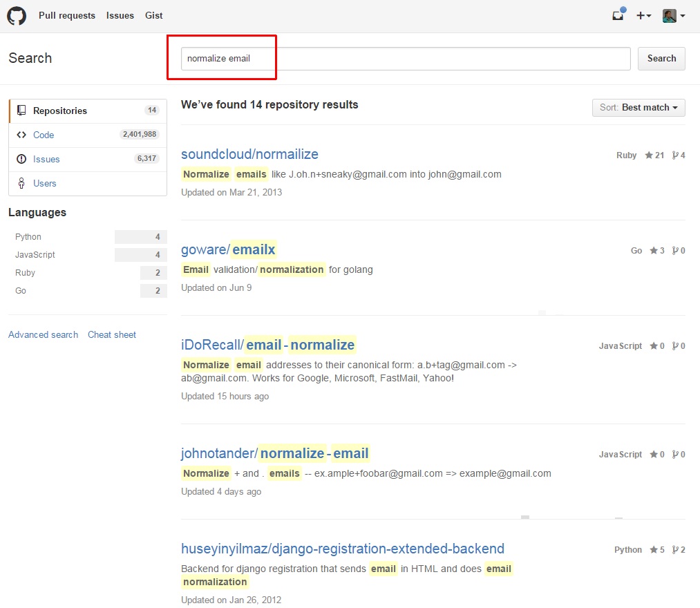
Task: Open goware/emailx repository
Action: click(228, 249)
